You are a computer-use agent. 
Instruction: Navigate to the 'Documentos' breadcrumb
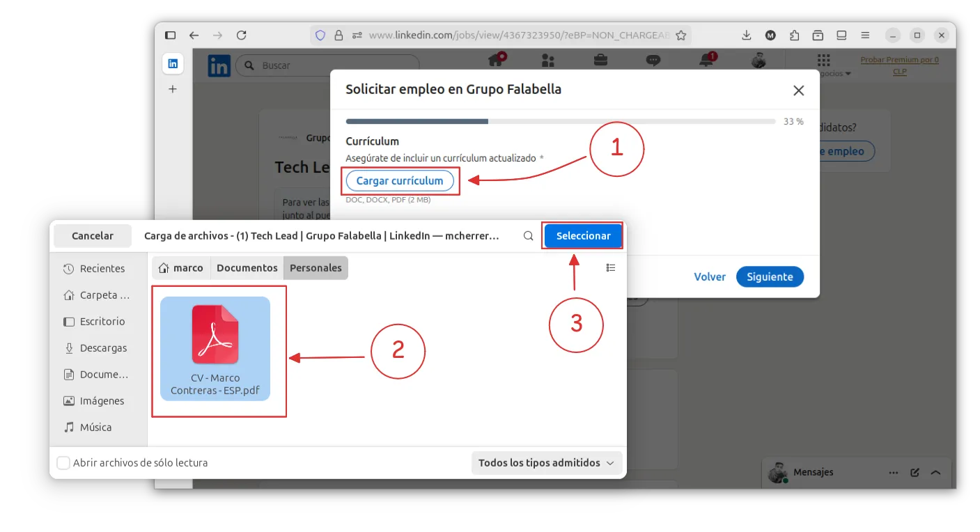coord(247,267)
